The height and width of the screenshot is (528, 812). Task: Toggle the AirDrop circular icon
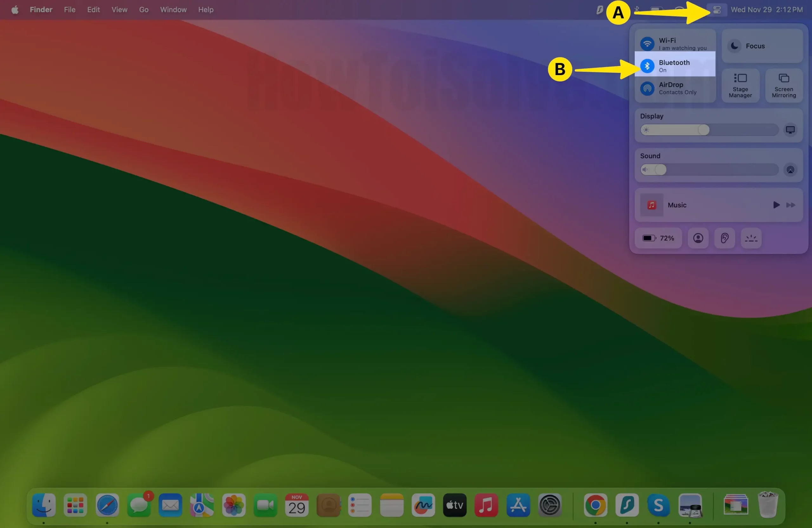(647, 88)
